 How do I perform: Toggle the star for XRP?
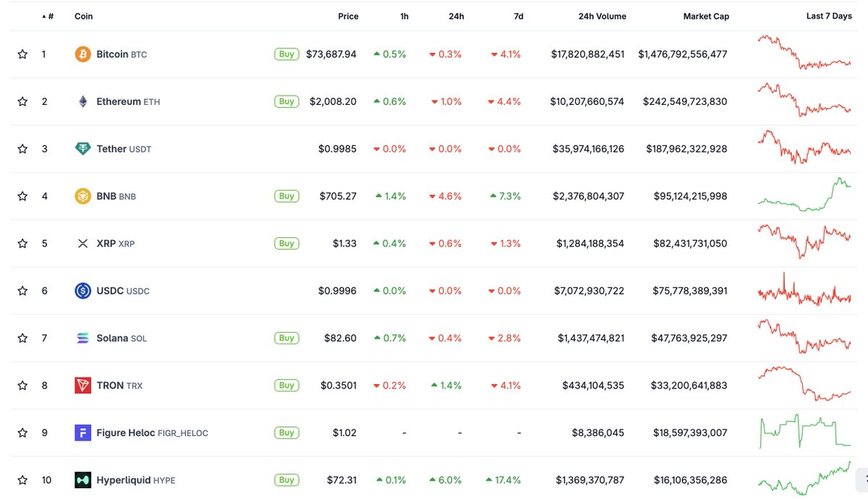(x=22, y=244)
